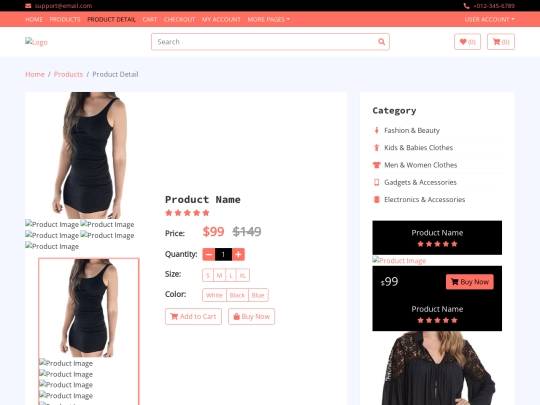Screen dimensions: 540x405
Task: Choose the Blue color option
Action: click(x=258, y=295)
